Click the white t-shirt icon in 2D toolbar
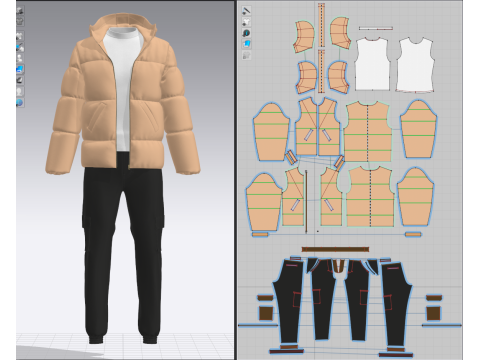The image size is (480, 360). click(x=246, y=22)
